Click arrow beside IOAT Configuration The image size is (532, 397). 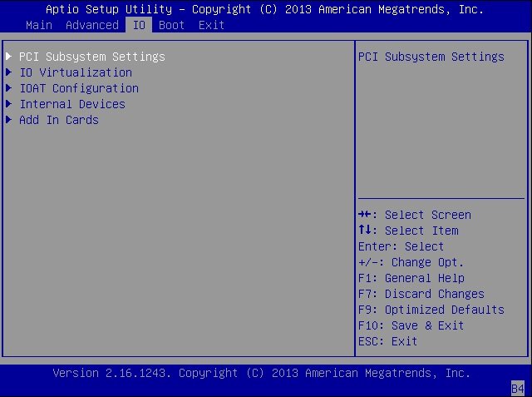[x=9, y=88]
